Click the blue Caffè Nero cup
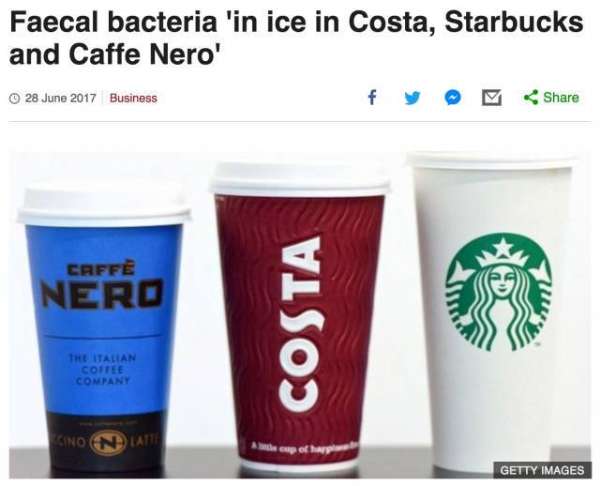The width and height of the screenshot is (600, 486). [x=103, y=329]
